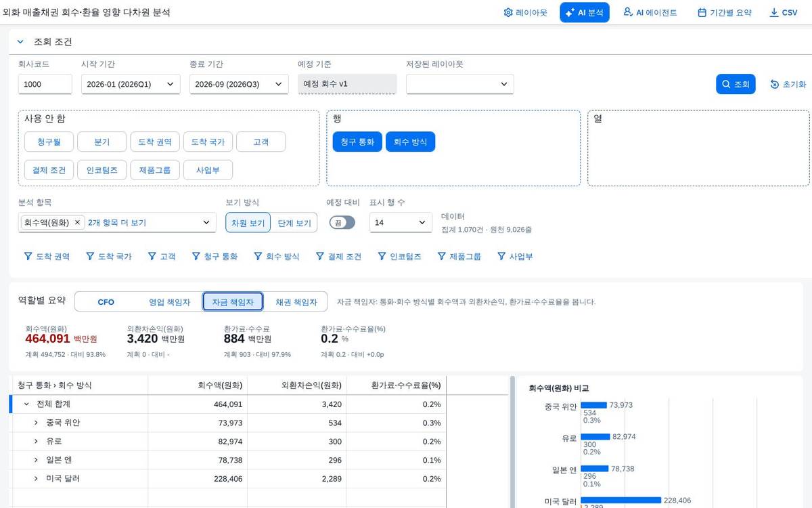Viewport: 812px width, 508px height.
Task: Select the 고객 dimension chip
Action: [261, 142]
